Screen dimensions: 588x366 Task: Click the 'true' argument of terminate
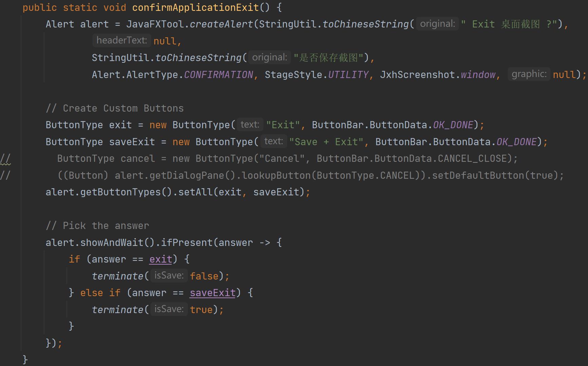[x=201, y=310]
